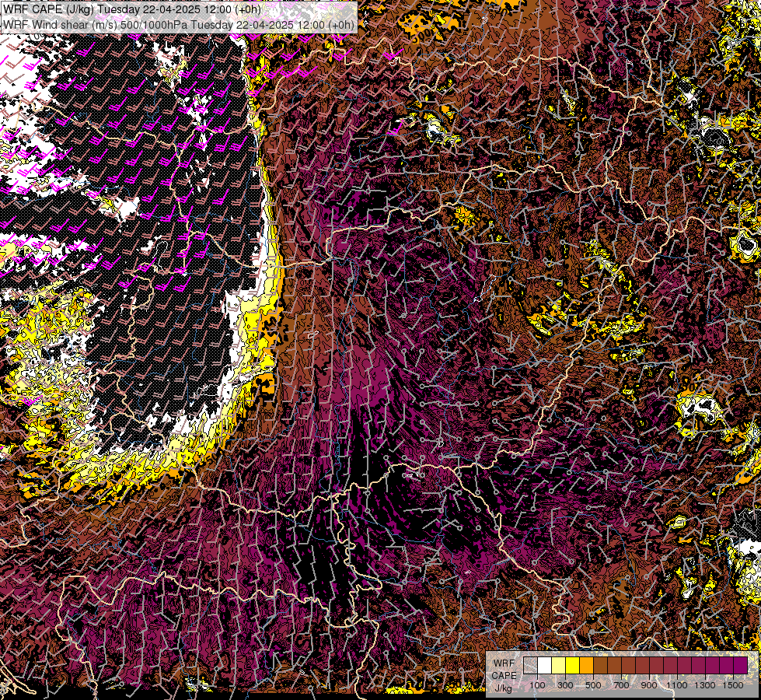The width and height of the screenshot is (761, 700).
Task: Click the legend label 900
Action: pos(649,685)
